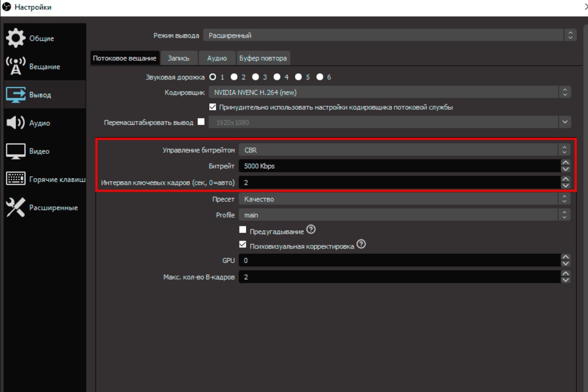The width and height of the screenshot is (588, 392).
Task: Switch to the Запись tab
Action: click(178, 58)
